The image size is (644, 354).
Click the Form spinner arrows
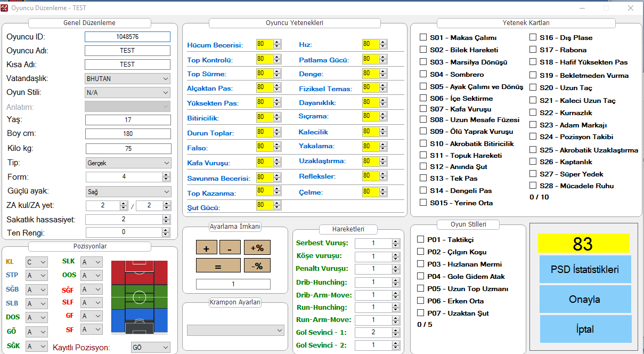(167, 177)
